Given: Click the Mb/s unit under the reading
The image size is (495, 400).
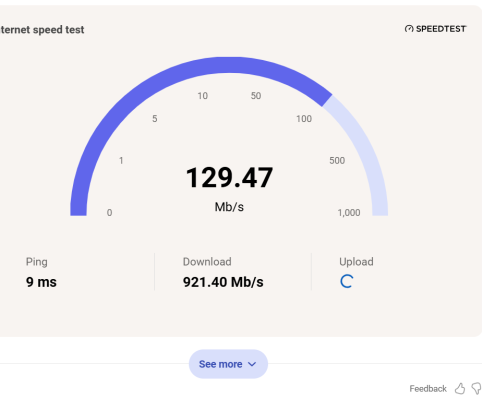Looking at the screenshot, I should pyautogui.click(x=229, y=207).
